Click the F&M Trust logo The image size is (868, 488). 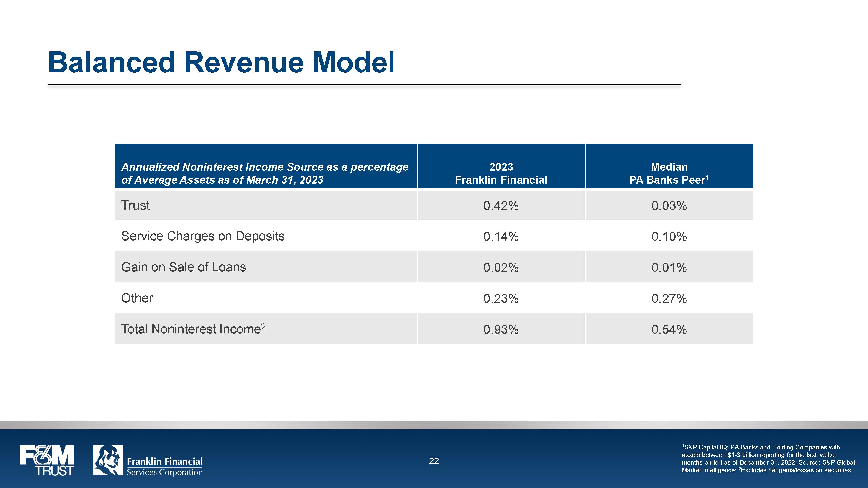[x=46, y=460]
